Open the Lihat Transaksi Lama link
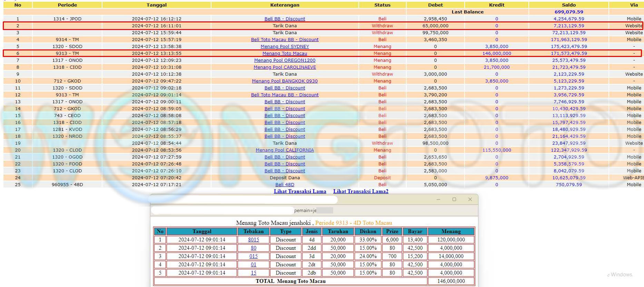 [300, 191]
